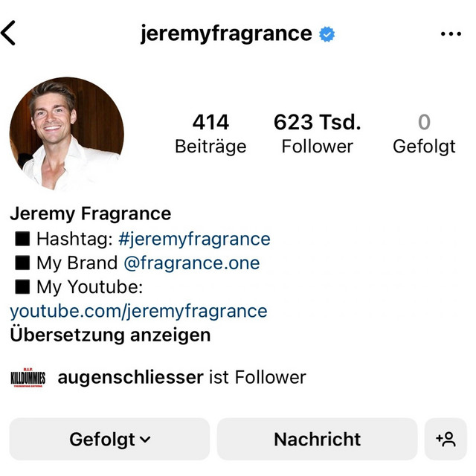Viewport: 476px width, 476px height.
Task: Open the profile picture
Action: tap(67, 134)
